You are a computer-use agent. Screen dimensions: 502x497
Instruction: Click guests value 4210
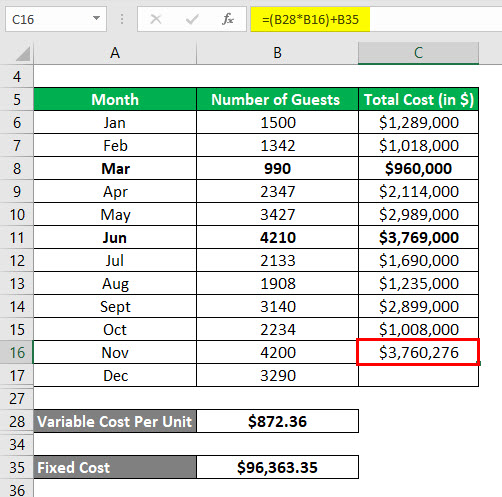[x=277, y=237]
